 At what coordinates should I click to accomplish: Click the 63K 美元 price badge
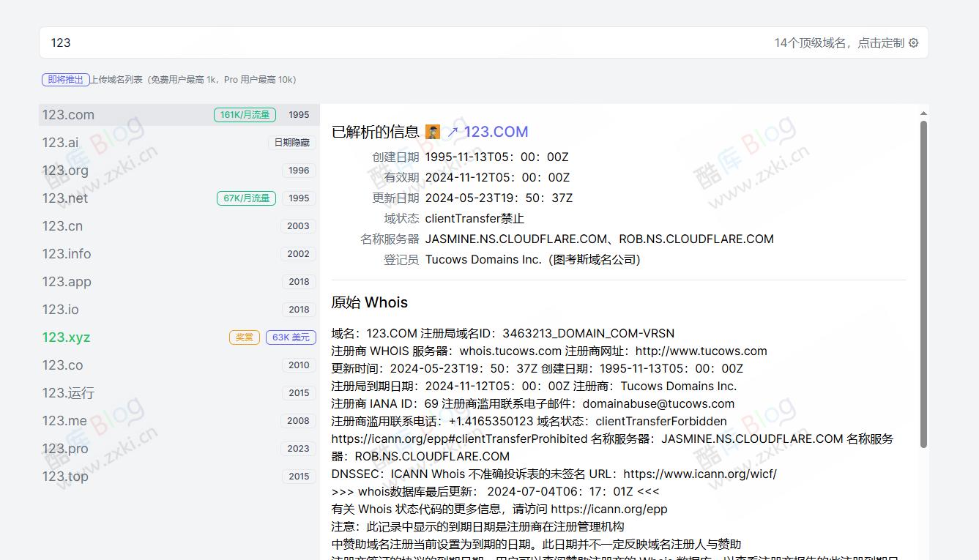tap(291, 337)
